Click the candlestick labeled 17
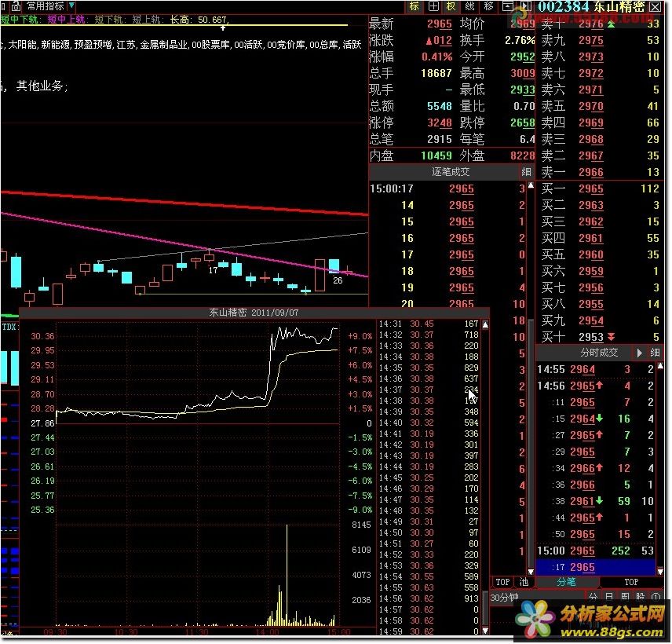Image resolution: width=672 pixels, height=644 pixels. point(209,257)
